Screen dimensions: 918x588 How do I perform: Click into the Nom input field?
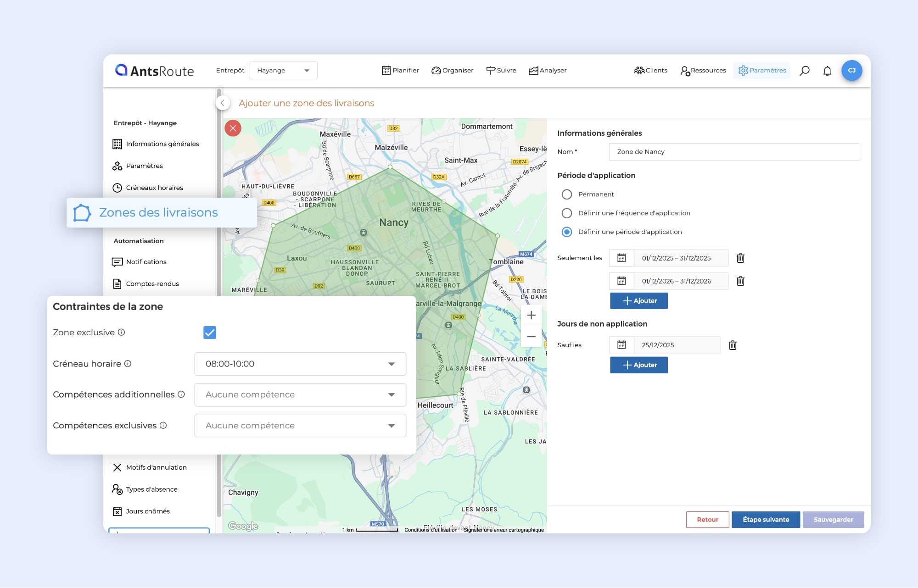[734, 152]
